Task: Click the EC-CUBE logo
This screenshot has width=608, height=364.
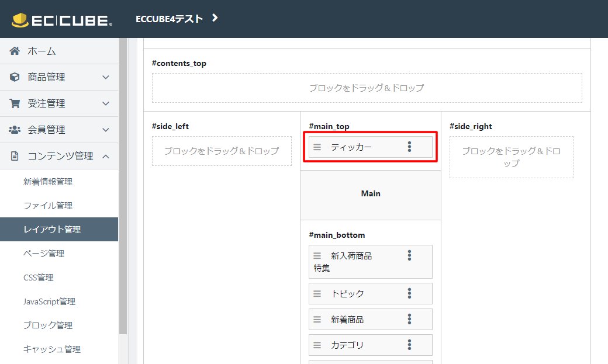Action: [x=62, y=20]
